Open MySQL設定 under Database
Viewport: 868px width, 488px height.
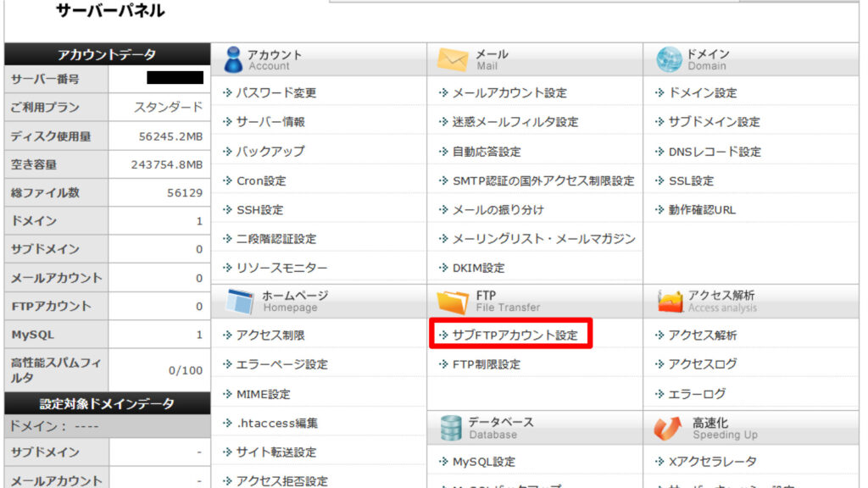(484, 462)
